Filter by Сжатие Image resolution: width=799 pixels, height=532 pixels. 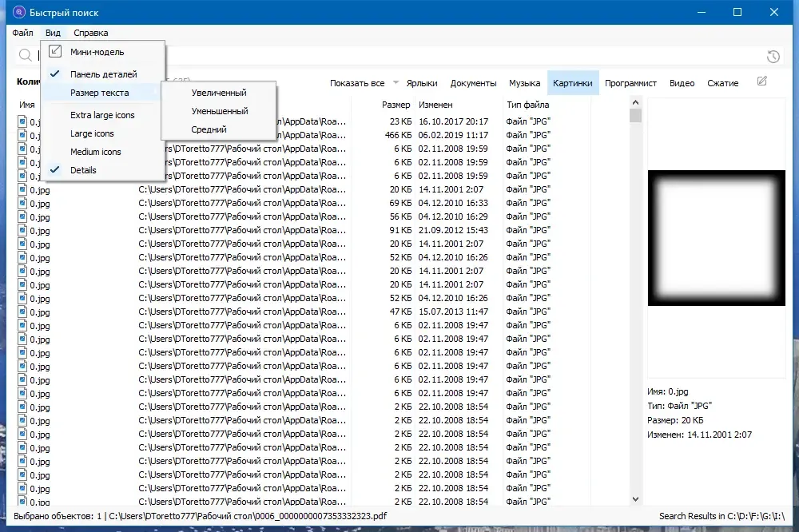tap(722, 83)
